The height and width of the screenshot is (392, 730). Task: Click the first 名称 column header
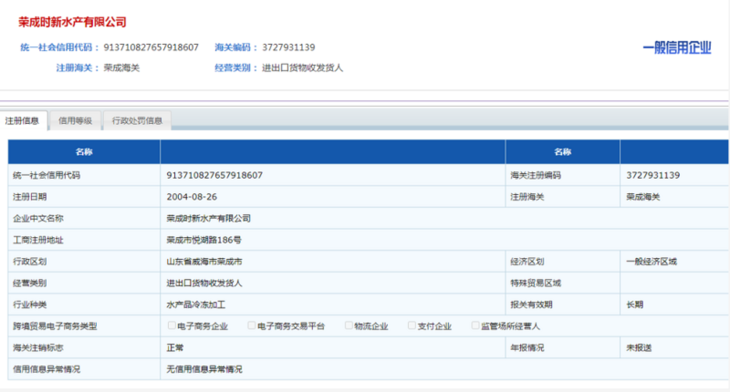tap(84, 152)
